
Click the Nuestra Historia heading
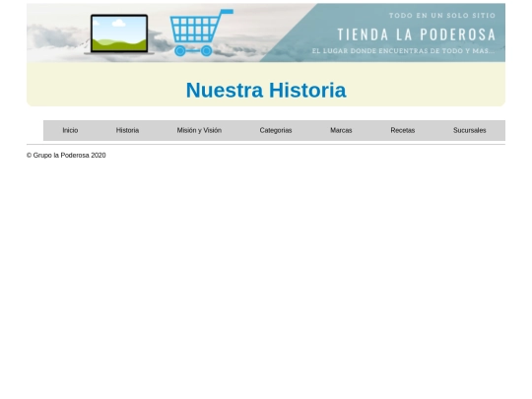(266, 90)
